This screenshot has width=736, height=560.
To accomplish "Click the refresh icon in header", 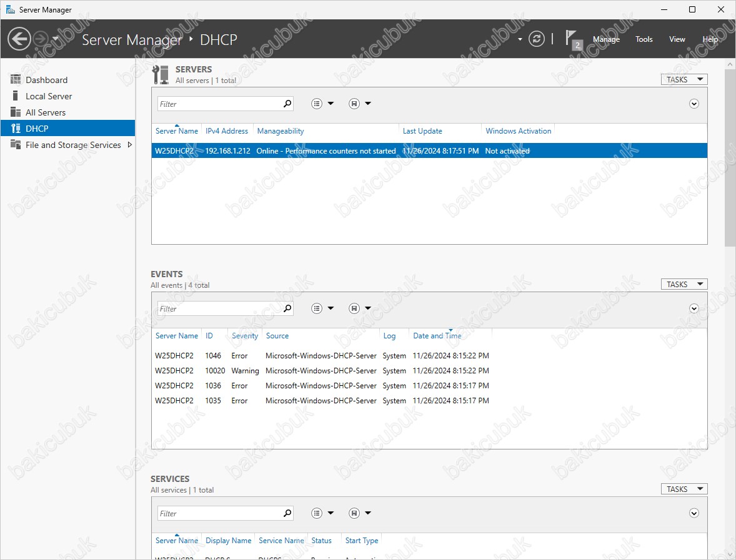I will (x=537, y=39).
